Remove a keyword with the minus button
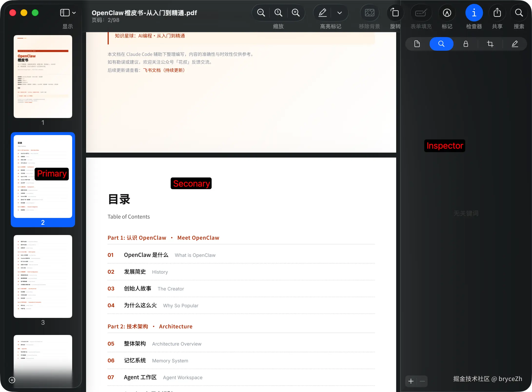 (x=422, y=381)
